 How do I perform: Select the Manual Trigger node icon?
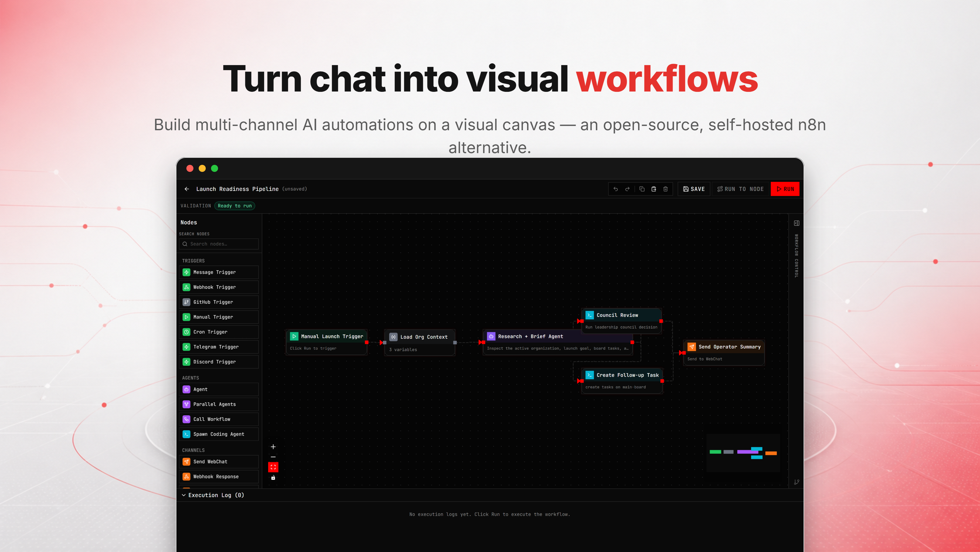click(x=186, y=317)
